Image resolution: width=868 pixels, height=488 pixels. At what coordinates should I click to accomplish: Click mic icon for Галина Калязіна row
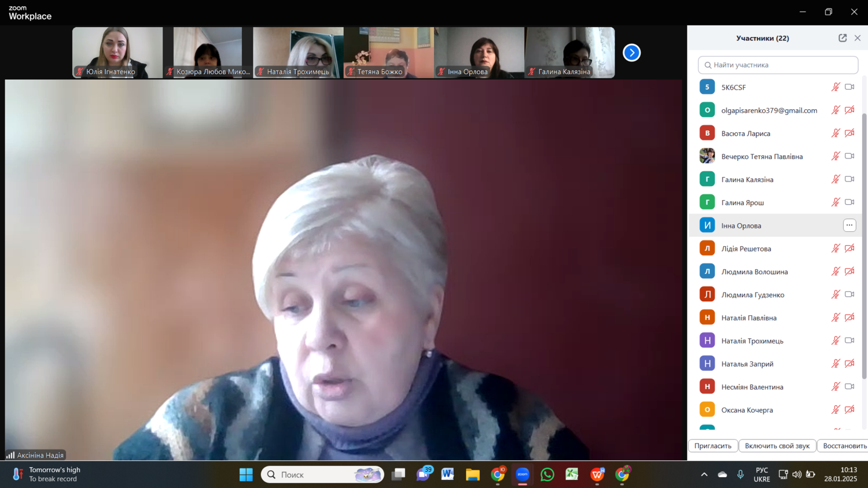[x=836, y=179]
